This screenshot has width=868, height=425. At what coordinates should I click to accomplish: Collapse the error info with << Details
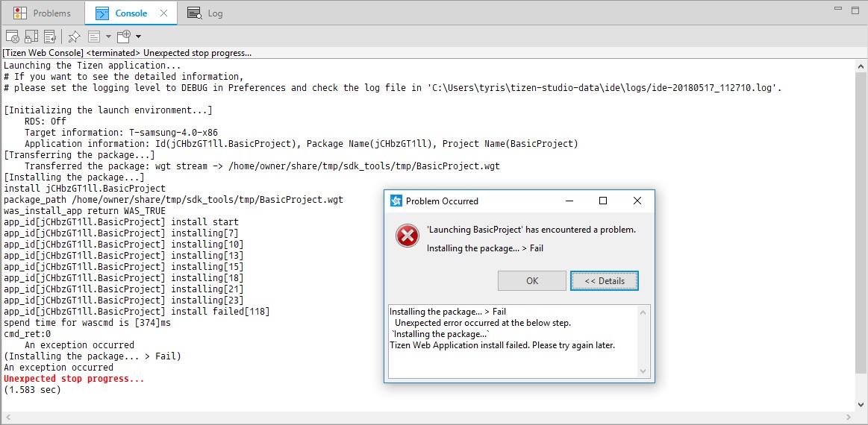coord(604,281)
